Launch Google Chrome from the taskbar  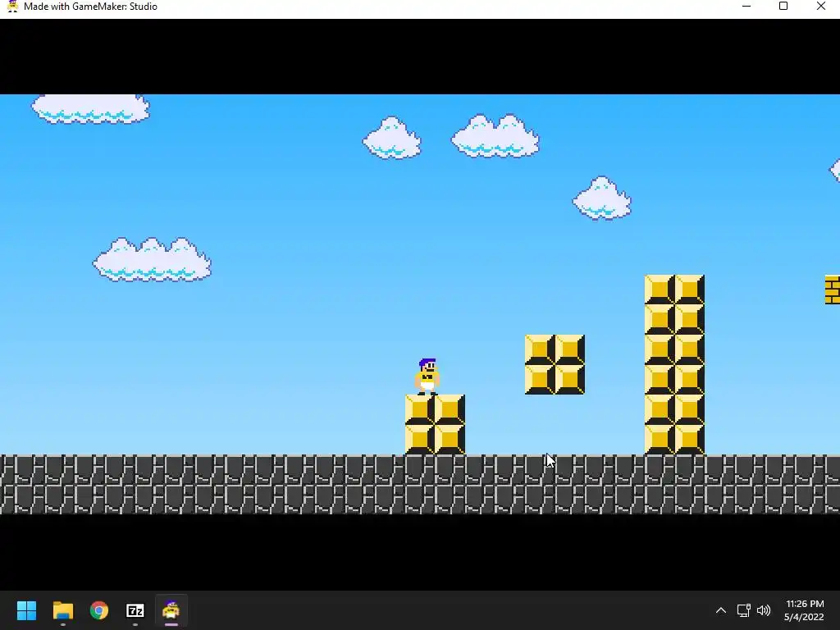(99, 610)
